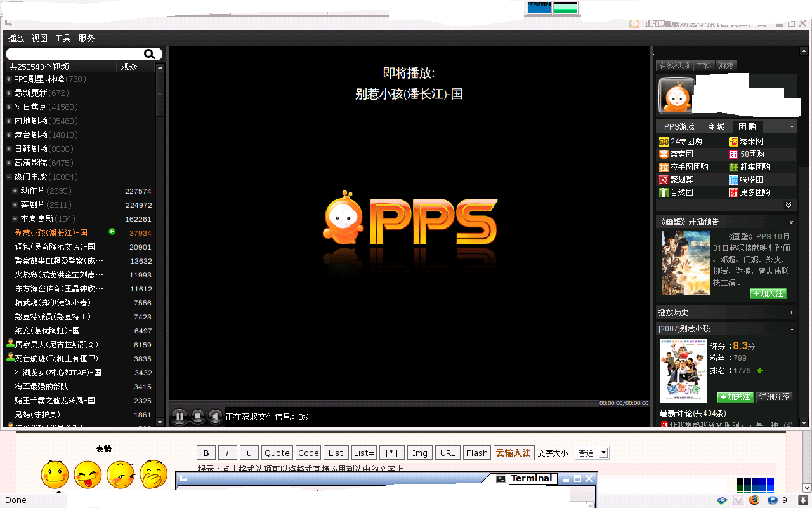Click Quote format button
Screen dimensions: 812x508
277,453
